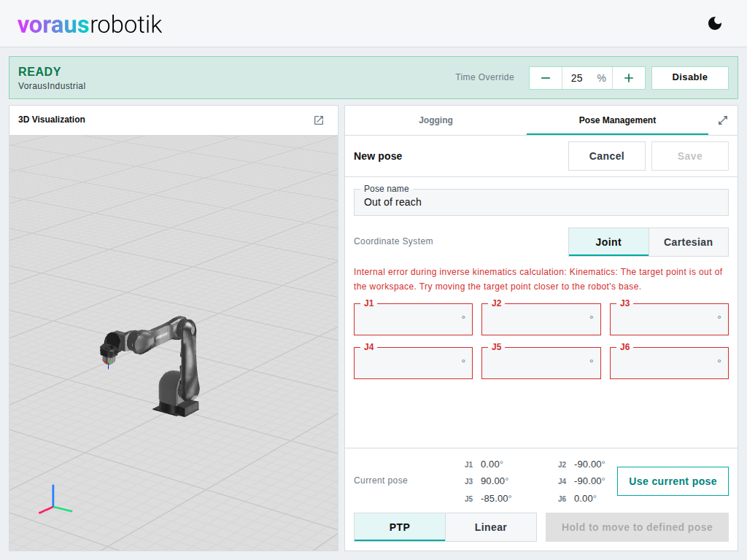Screen dimensions: 747x560
Task: Cancel the new pose
Action: tap(606, 156)
